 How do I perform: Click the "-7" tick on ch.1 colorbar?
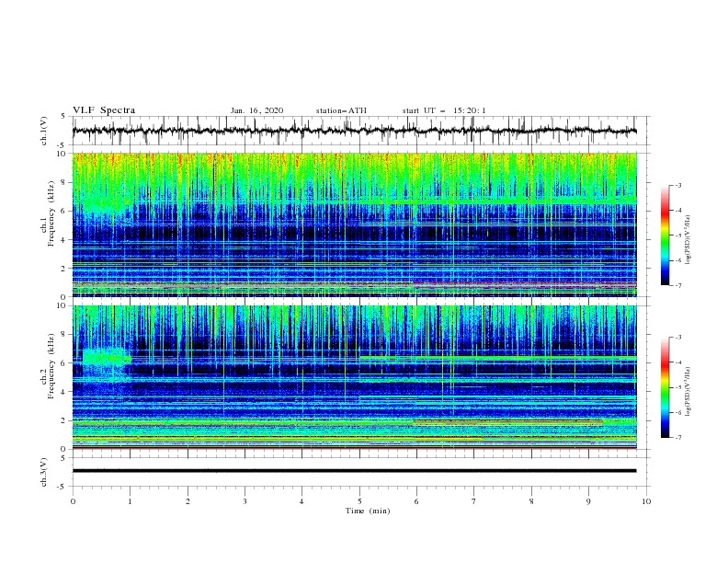tap(678, 285)
